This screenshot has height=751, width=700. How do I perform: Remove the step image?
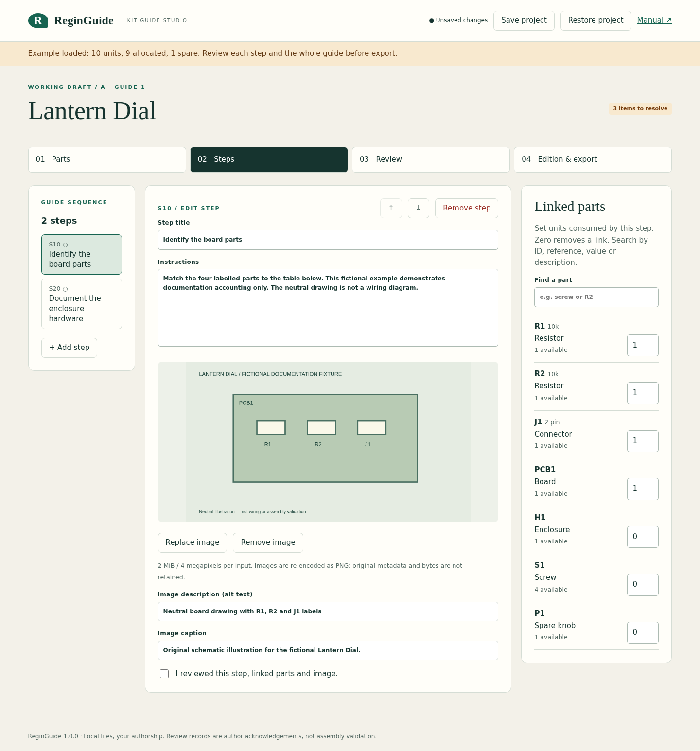point(268,542)
